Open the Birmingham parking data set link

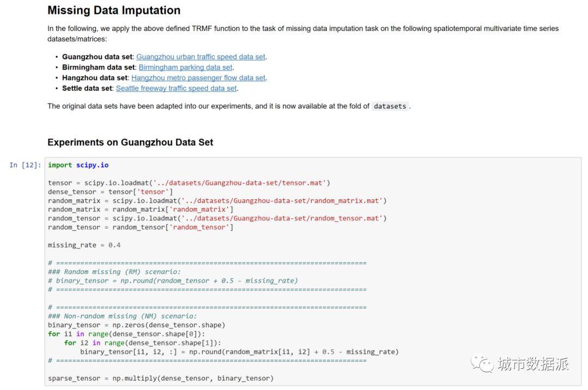[185, 68]
